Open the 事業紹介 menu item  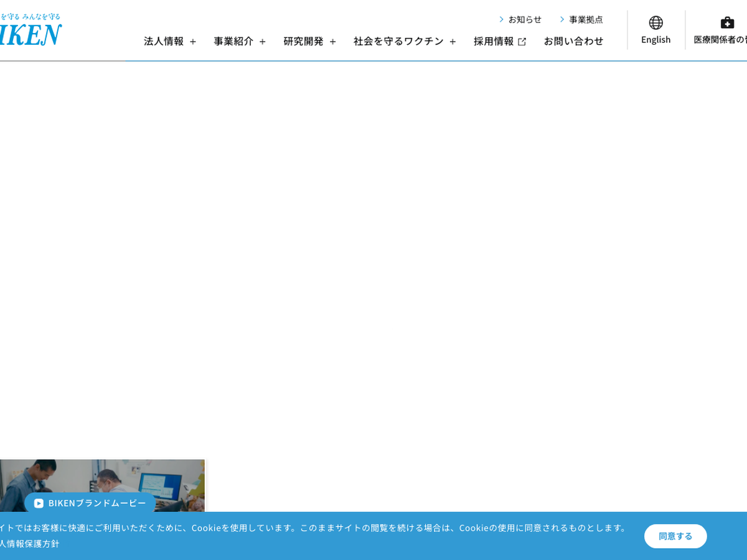click(x=233, y=41)
